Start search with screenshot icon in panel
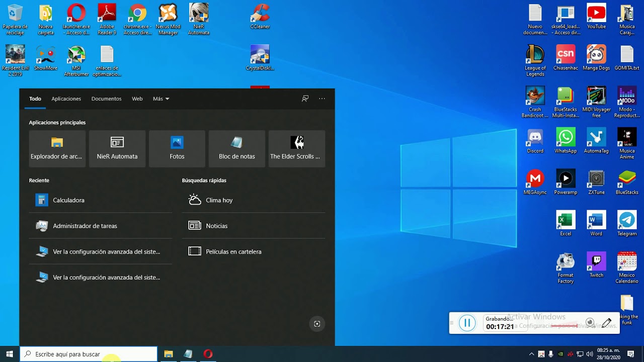 (317, 324)
